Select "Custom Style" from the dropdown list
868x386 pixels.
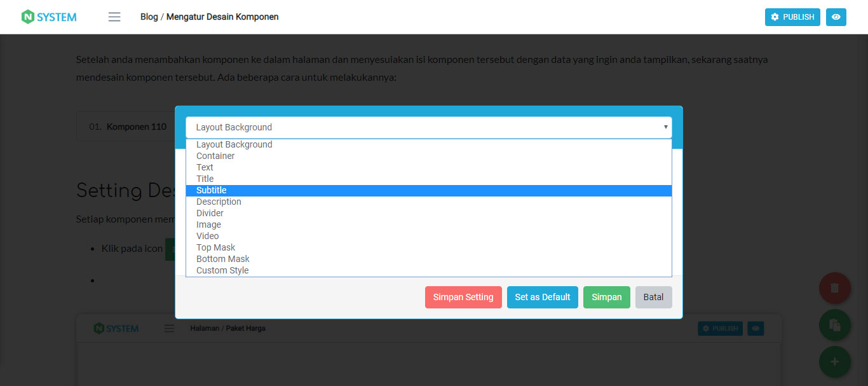222,270
